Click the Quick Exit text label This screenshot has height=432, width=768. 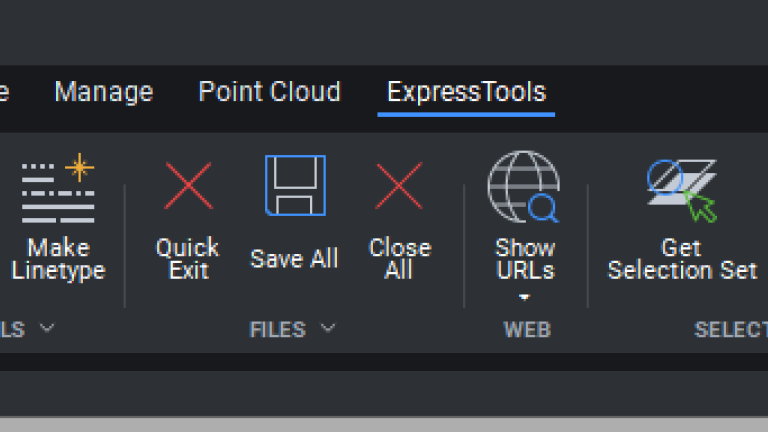pos(188,259)
